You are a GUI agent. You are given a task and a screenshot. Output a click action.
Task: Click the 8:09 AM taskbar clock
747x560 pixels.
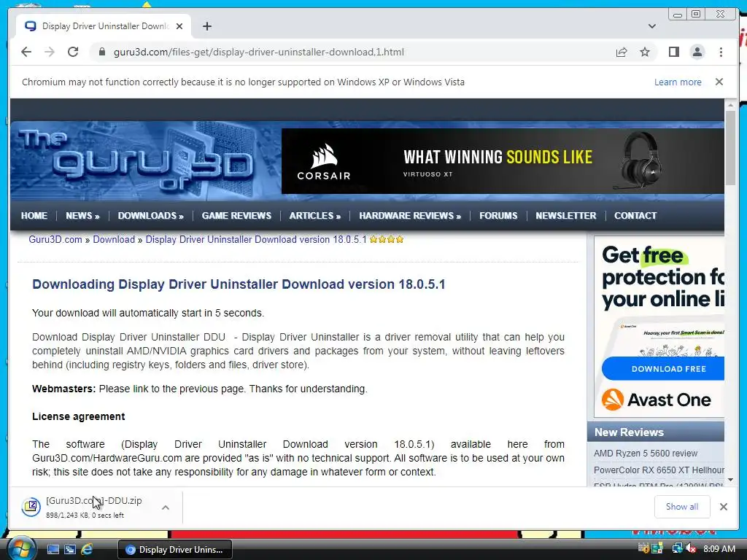[719, 549]
